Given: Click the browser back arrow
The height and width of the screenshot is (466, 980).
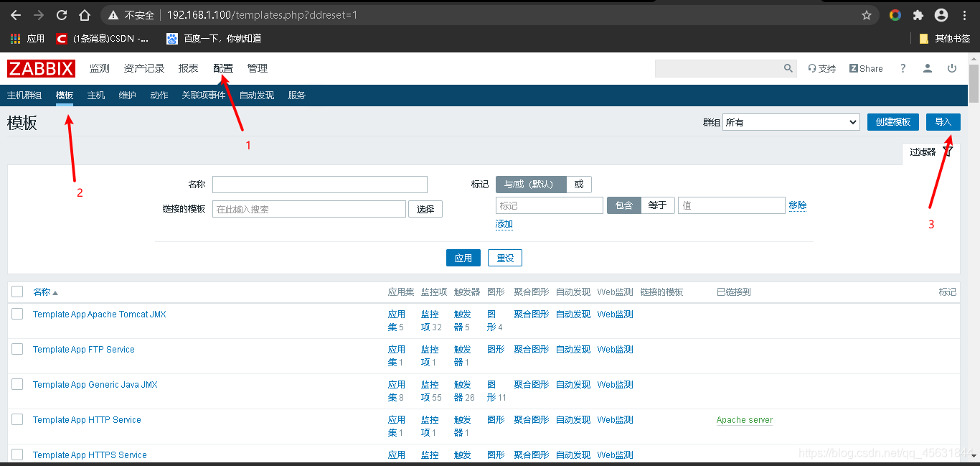Looking at the screenshot, I should [15, 15].
